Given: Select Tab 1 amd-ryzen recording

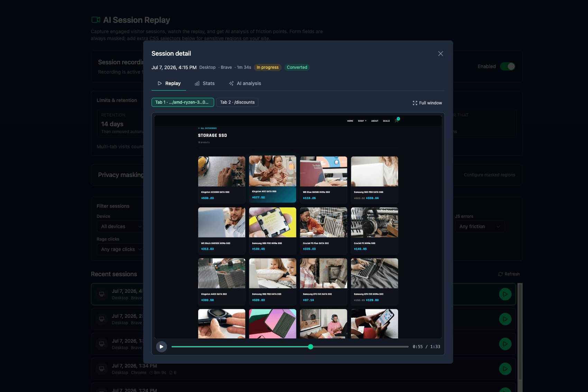Looking at the screenshot, I should (x=183, y=102).
